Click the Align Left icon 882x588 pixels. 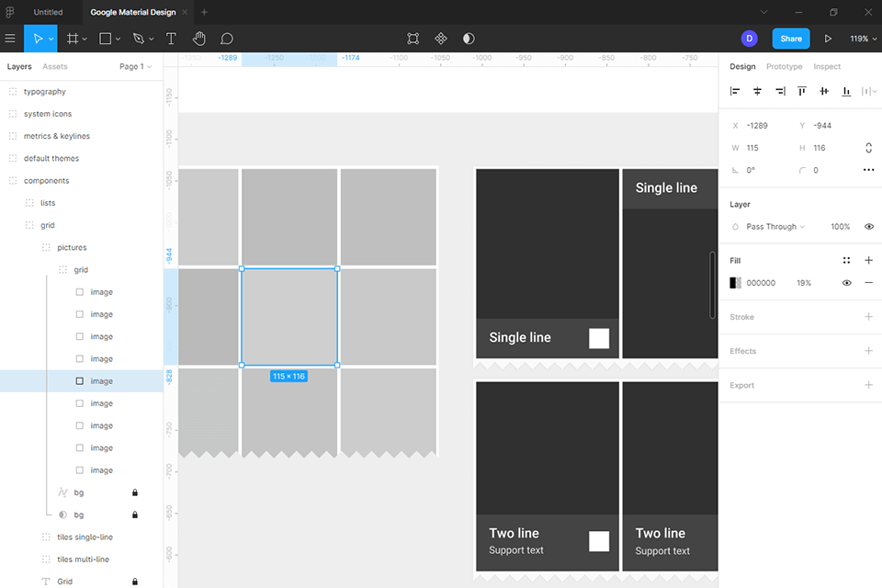[735, 91]
